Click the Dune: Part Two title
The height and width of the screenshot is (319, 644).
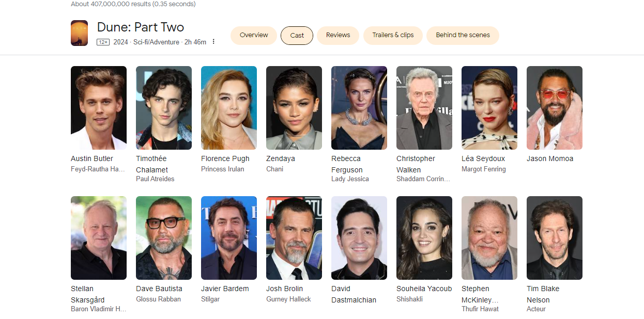pos(141,27)
